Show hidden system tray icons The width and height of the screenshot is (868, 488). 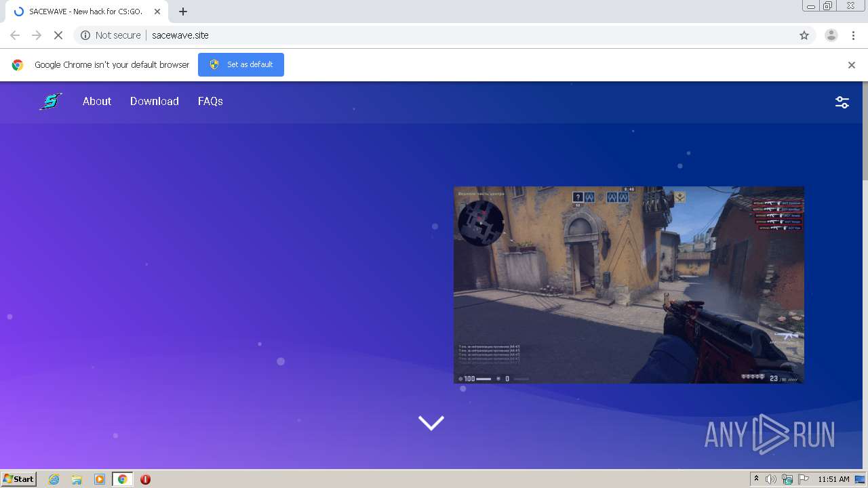pyautogui.click(x=757, y=479)
